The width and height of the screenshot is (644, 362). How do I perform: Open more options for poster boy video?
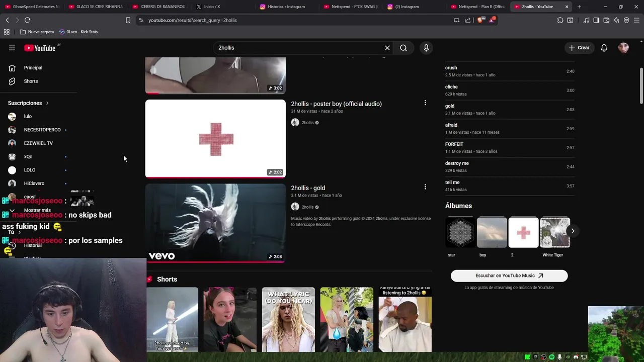coord(425,103)
